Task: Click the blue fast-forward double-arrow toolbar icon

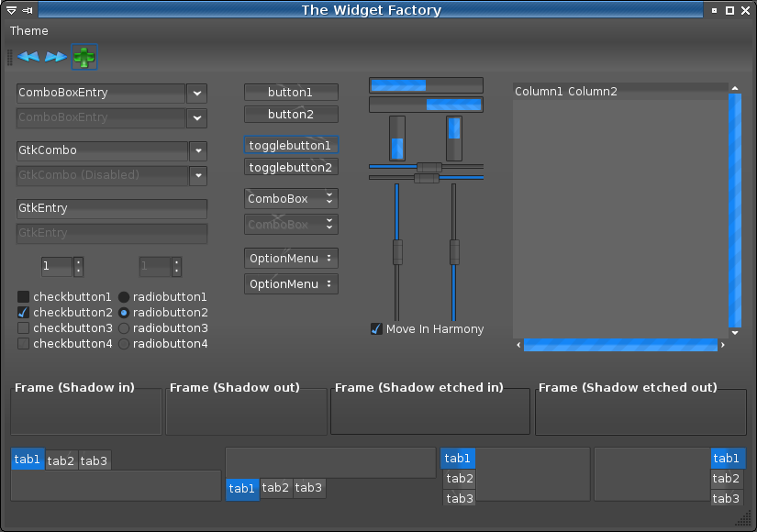Action: coord(56,57)
